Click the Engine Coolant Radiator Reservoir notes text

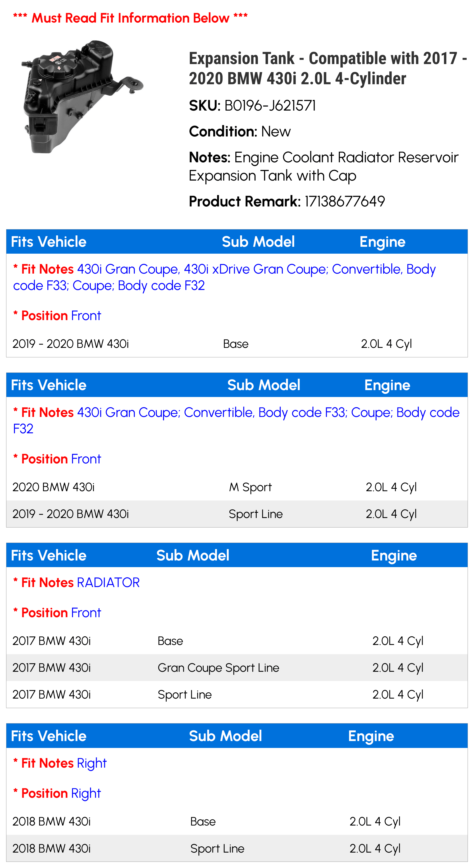[324, 166]
